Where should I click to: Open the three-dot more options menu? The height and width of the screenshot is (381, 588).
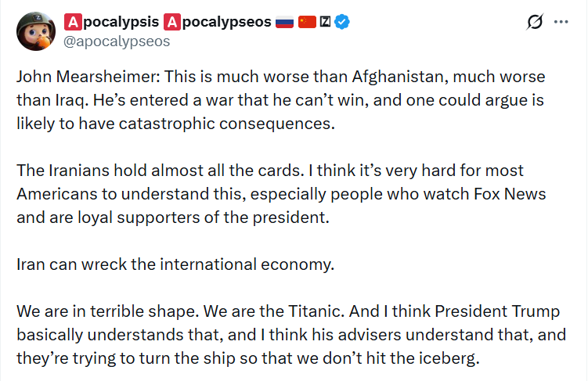561,23
